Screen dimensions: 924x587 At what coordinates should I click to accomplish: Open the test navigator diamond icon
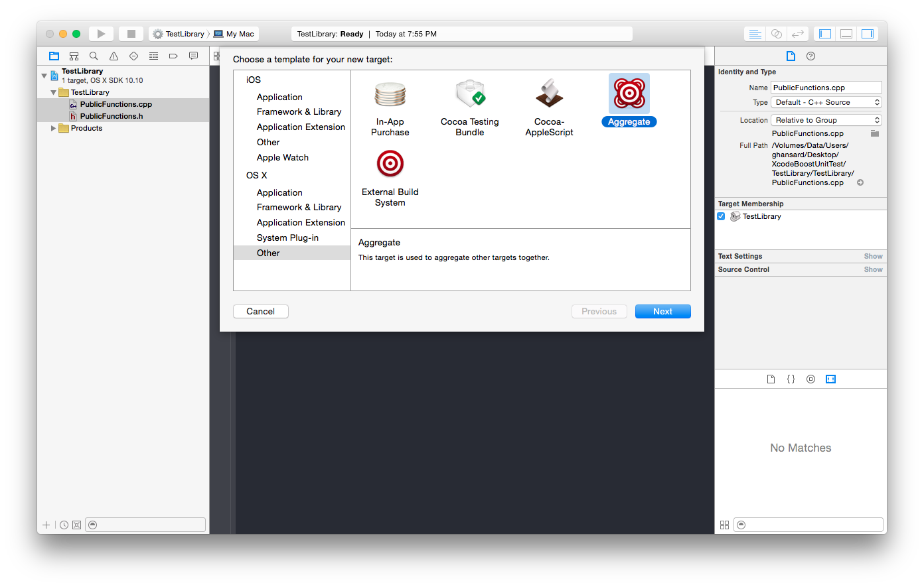[133, 56]
